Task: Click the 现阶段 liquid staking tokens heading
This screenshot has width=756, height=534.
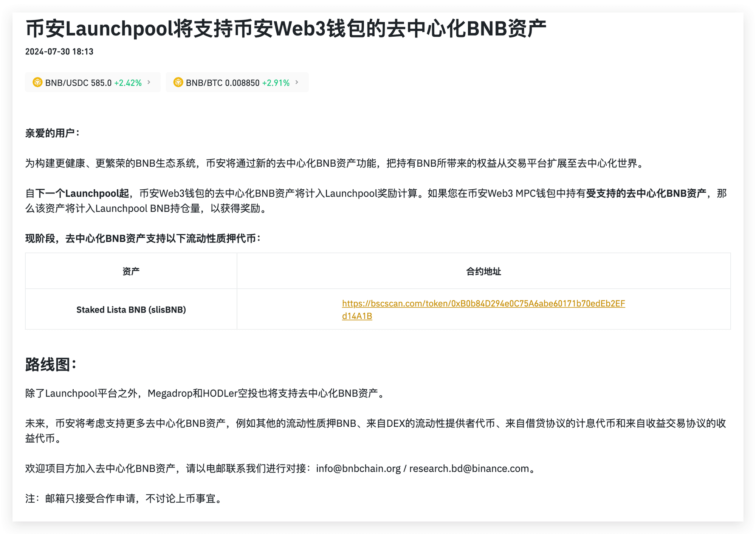Action: coord(143,238)
